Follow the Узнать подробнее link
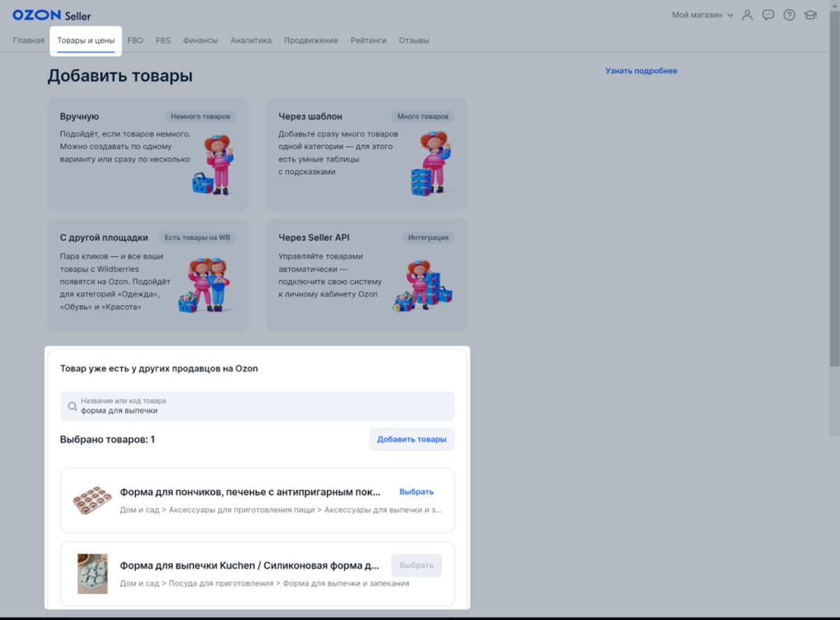840x620 pixels. 641,71
